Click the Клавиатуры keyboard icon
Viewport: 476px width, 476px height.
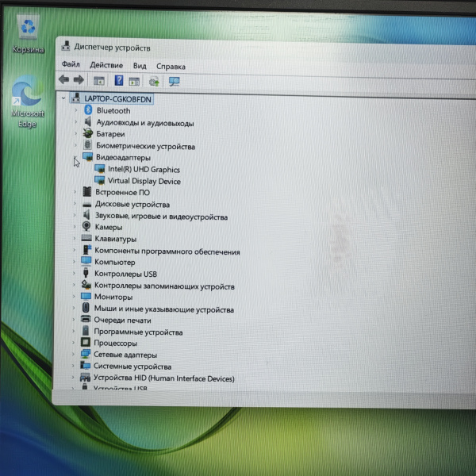pyautogui.click(x=86, y=238)
